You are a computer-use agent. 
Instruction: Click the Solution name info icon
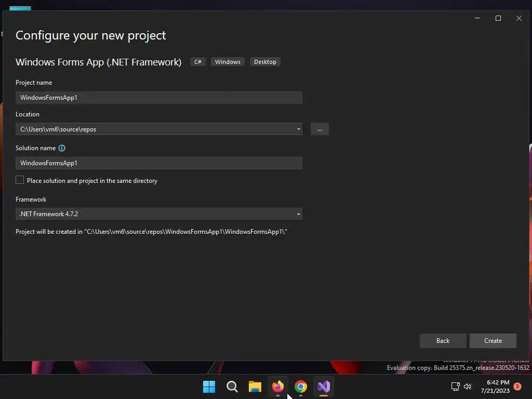tap(62, 148)
